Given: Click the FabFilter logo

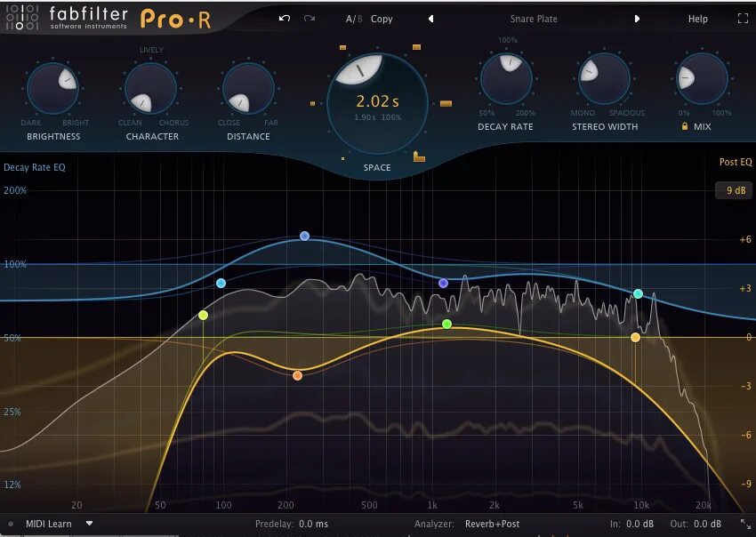Looking at the screenshot, I should click(67, 18).
